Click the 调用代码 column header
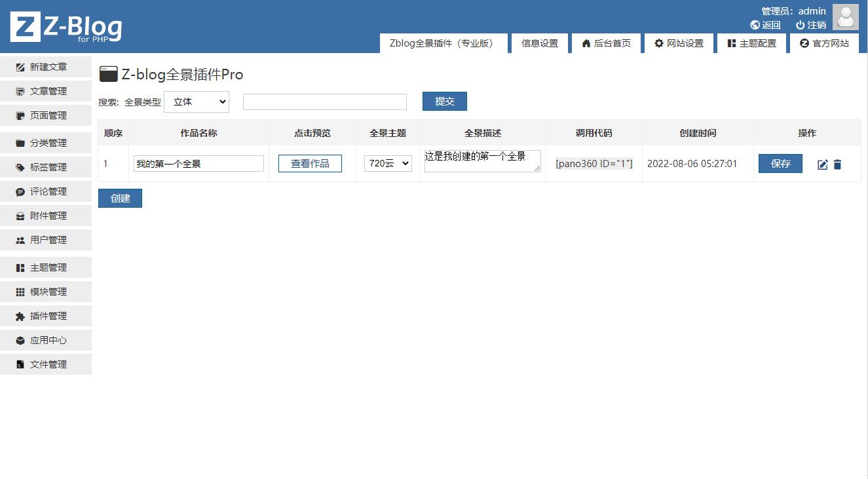The height and width of the screenshot is (479, 868). (594, 133)
